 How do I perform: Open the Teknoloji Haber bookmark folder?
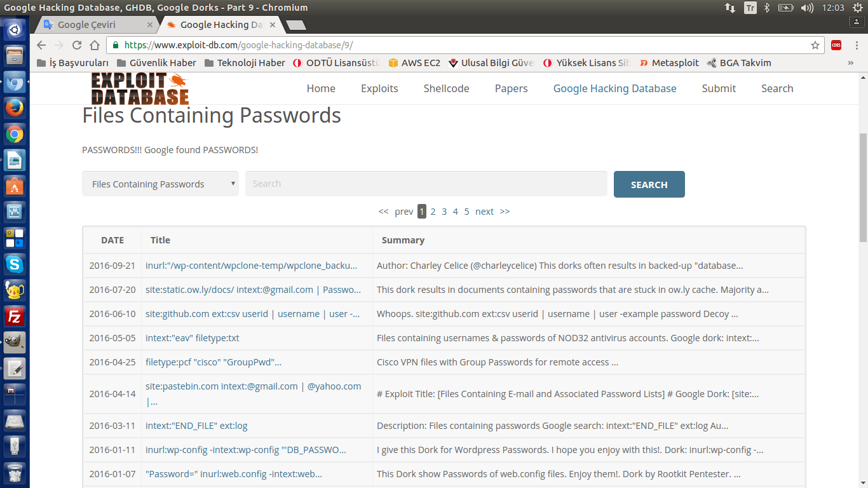245,63
